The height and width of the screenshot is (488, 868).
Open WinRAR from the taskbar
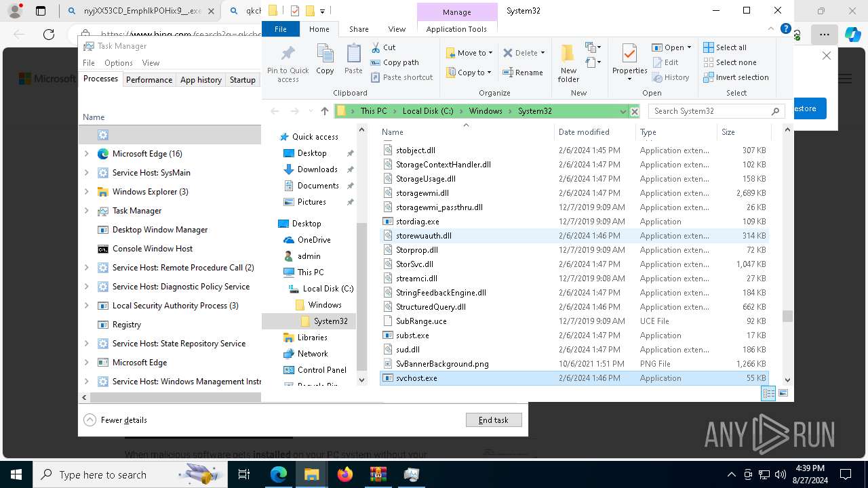coord(378,474)
